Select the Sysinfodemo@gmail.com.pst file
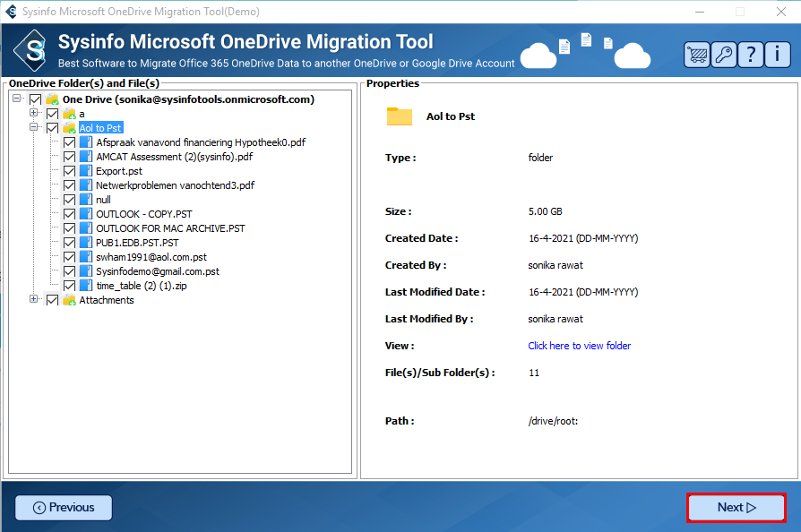 157,271
